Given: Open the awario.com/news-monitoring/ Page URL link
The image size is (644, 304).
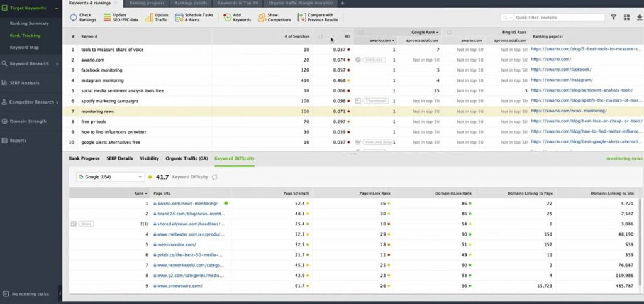Looking at the screenshot, I should tap(187, 204).
